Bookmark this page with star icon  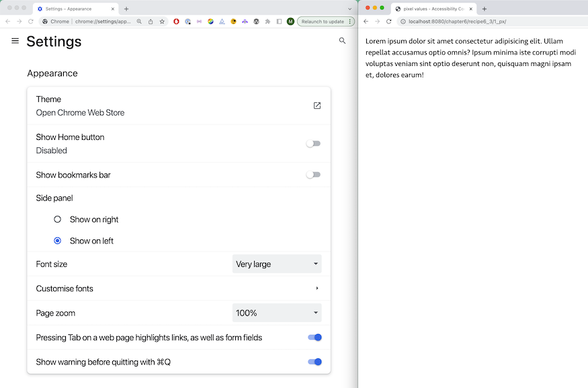[162, 22]
